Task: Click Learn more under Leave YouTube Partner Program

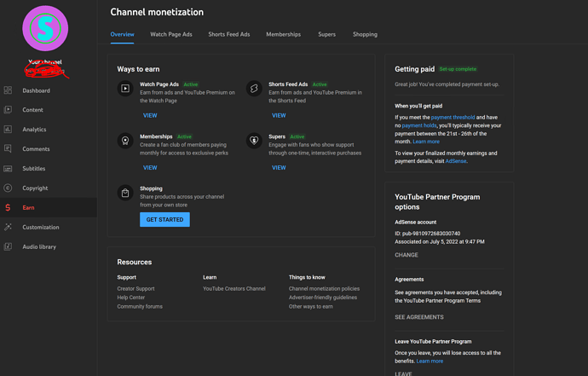Action: click(x=429, y=361)
